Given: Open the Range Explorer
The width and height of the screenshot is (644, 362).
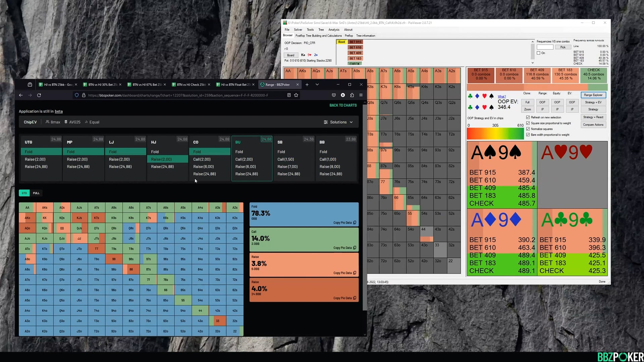Looking at the screenshot, I should tap(593, 95).
